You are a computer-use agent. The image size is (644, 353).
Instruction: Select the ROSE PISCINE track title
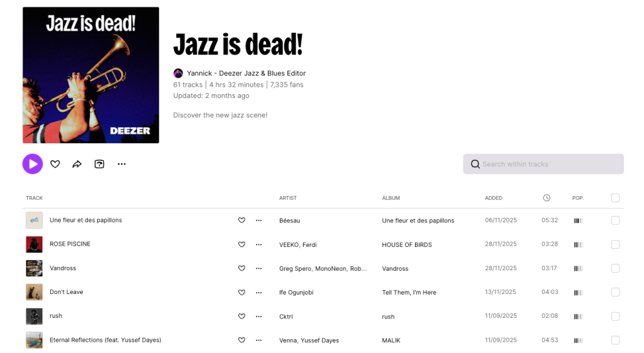(x=70, y=244)
